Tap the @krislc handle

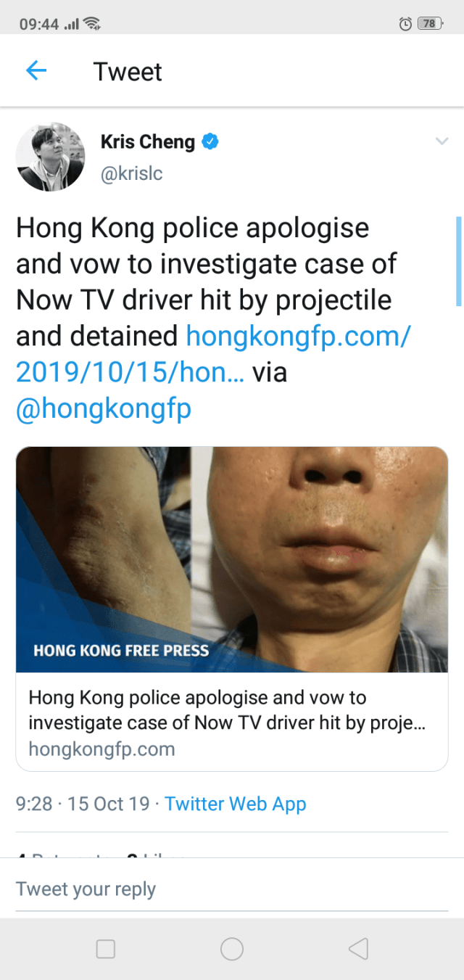tap(131, 175)
